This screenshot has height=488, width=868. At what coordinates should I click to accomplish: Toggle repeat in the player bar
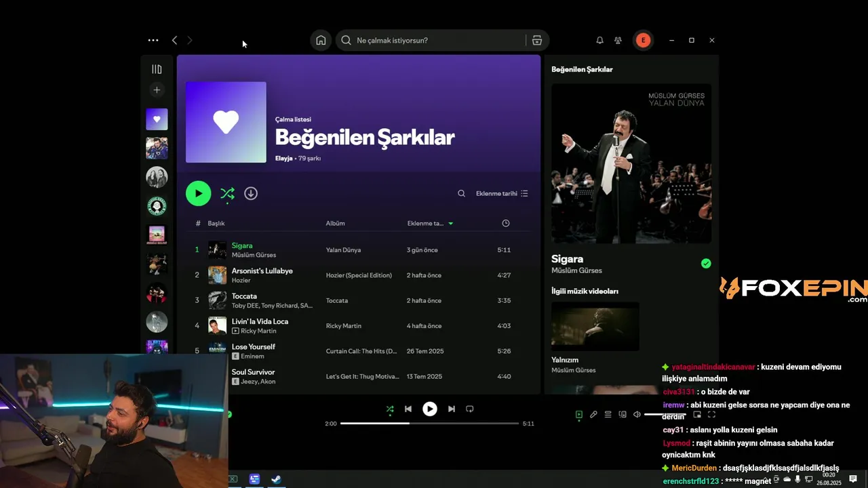pos(469,409)
